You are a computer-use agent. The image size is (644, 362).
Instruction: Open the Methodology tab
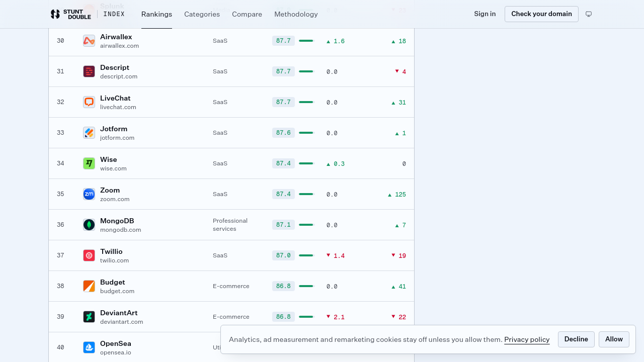pyautogui.click(x=296, y=14)
